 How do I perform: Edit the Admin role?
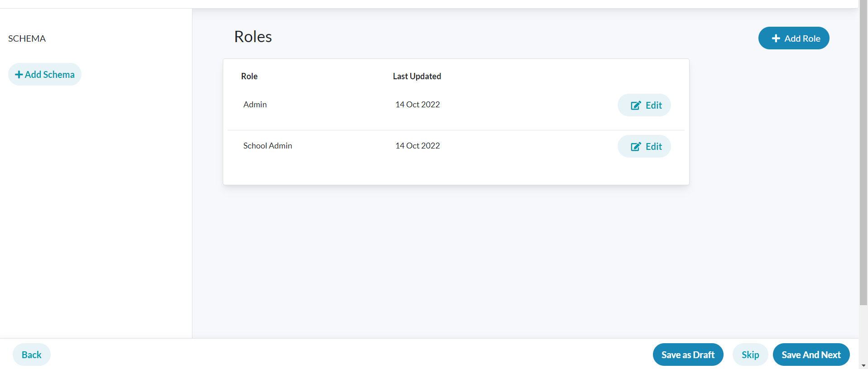pos(644,105)
